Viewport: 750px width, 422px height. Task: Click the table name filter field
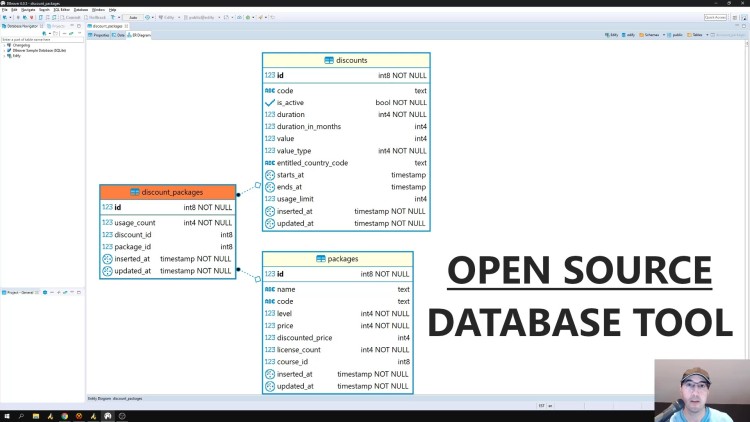pos(42,40)
